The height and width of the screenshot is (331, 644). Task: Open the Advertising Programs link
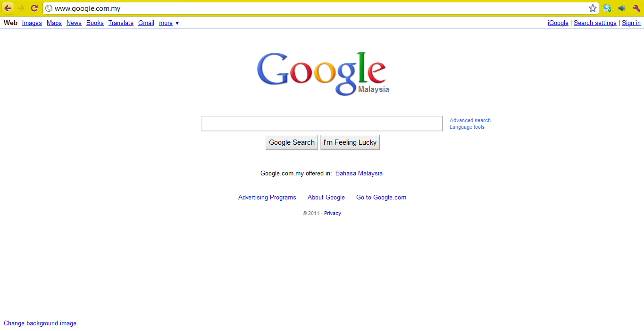click(x=267, y=197)
